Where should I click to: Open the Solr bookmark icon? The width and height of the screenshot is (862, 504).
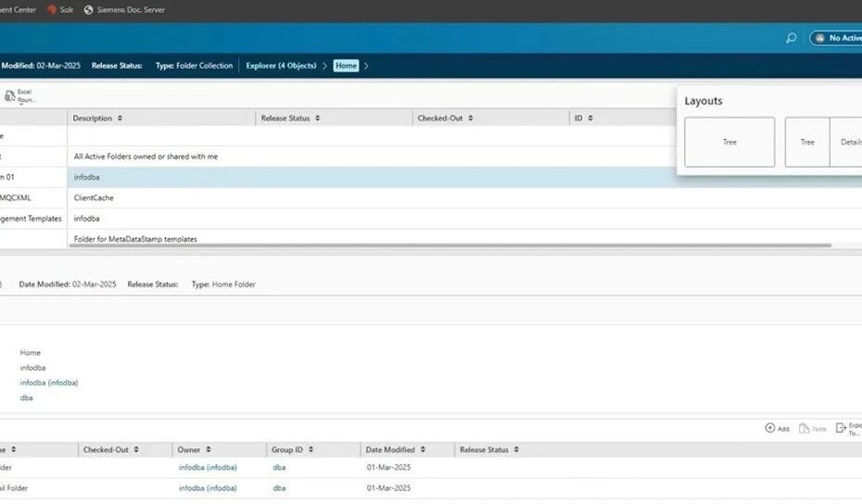tap(53, 9)
